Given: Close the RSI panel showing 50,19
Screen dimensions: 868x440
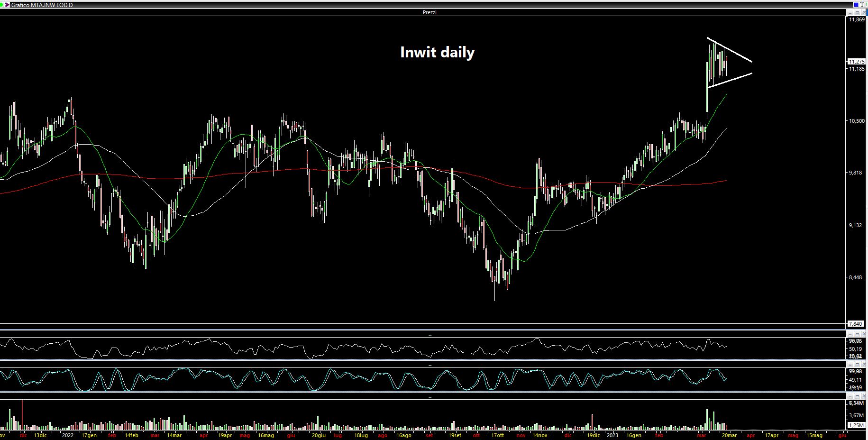Looking at the screenshot, I should pyautogui.click(x=863, y=334).
